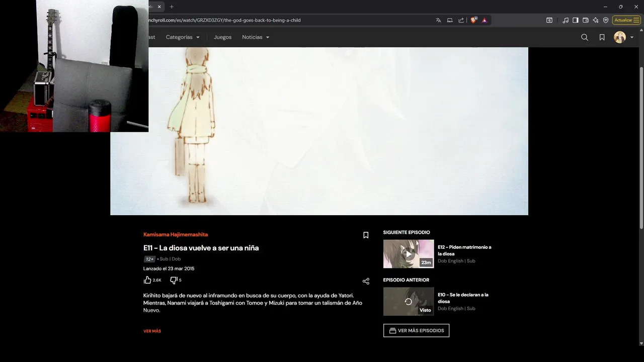The width and height of the screenshot is (644, 362).
Task: Click the EPISODIO ANTERIOR heading
Action: 406,280
